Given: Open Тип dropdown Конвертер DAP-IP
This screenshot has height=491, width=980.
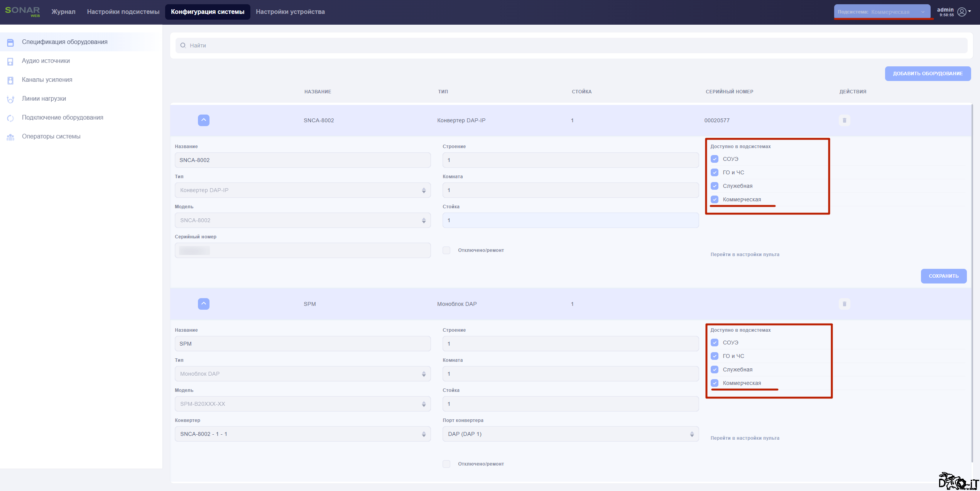Looking at the screenshot, I should tap(303, 190).
